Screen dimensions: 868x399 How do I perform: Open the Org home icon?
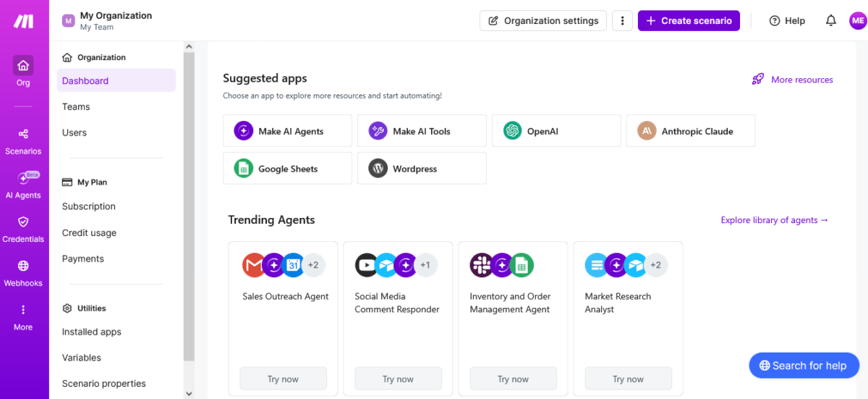point(23,65)
